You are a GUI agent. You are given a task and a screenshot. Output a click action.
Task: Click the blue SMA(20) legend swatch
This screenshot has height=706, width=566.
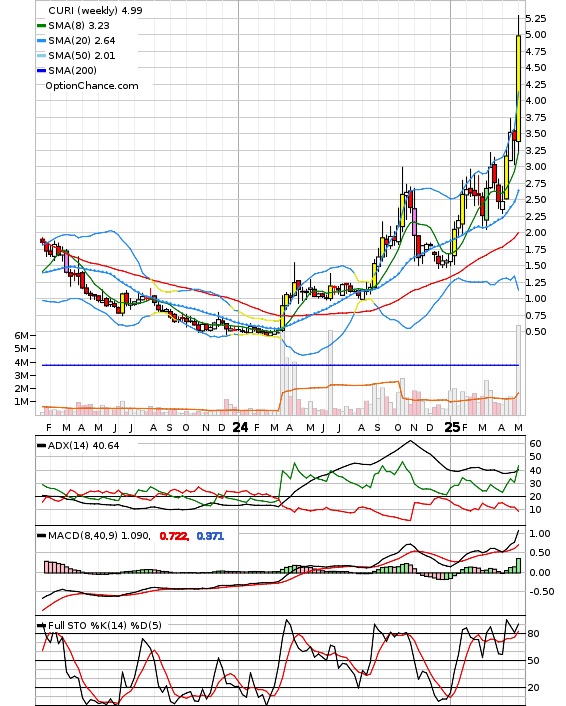41,41
